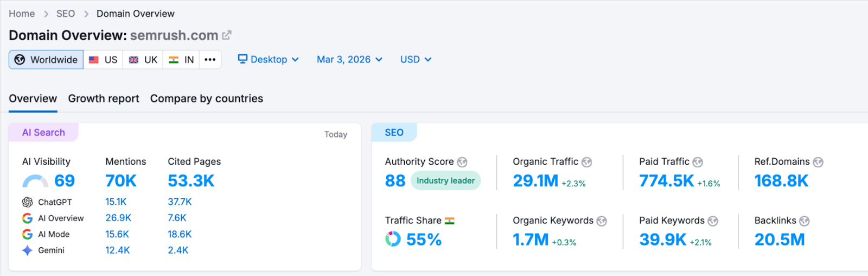Open ChatGPT cited pages value 37.7K
Image resolution: width=868 pixels, height=276 pixels.
pos(180,202)
